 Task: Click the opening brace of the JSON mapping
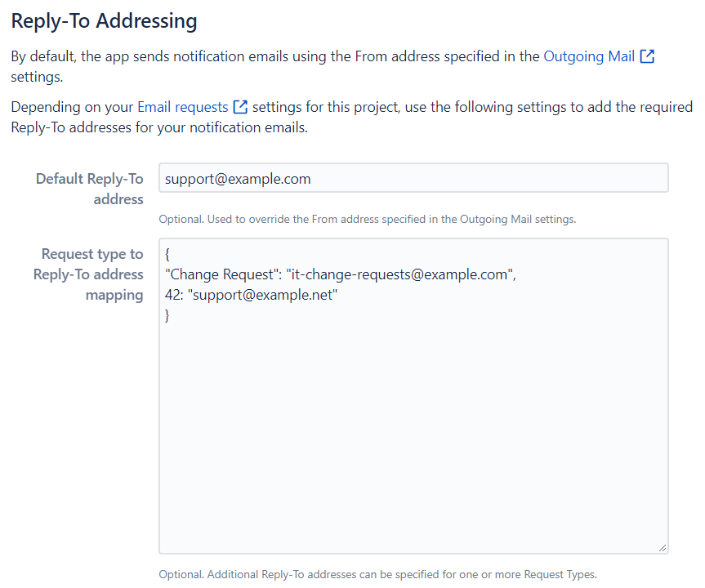point(167,253)
